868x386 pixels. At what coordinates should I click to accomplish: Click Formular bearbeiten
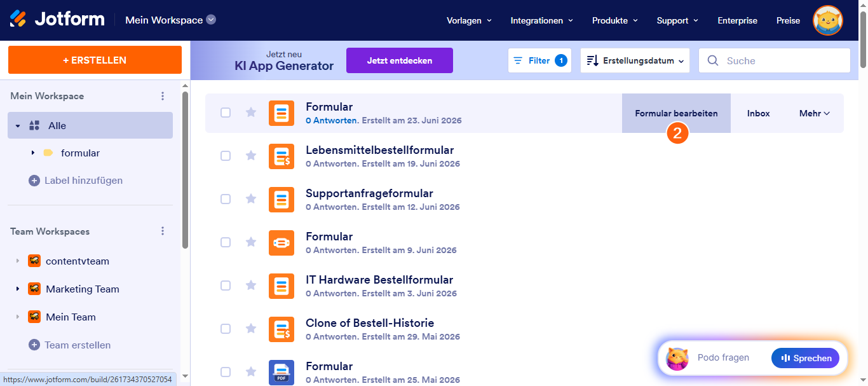point(676,113)
